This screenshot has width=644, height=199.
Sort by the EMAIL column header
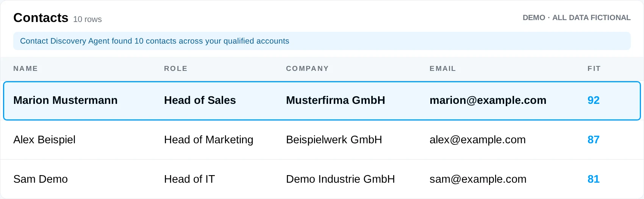click(443, 69)
